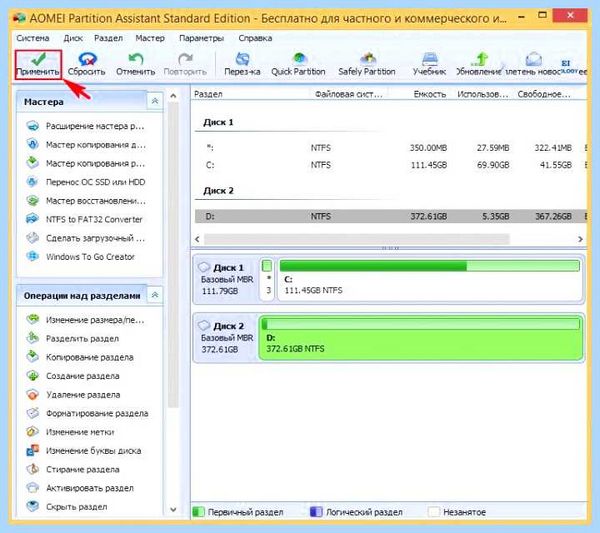
Task: Launch the Safely Partition tool
Action: point(367,64)
